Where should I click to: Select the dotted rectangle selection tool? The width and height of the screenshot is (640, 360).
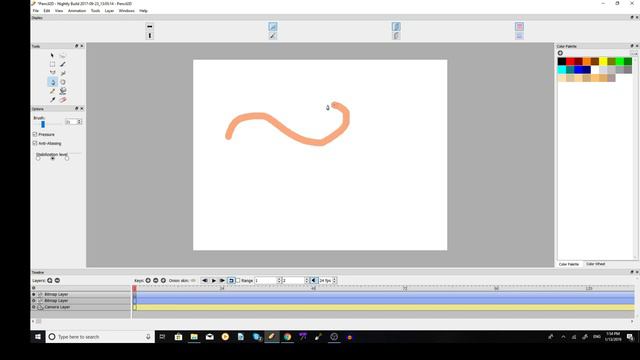tap(52, 64)
